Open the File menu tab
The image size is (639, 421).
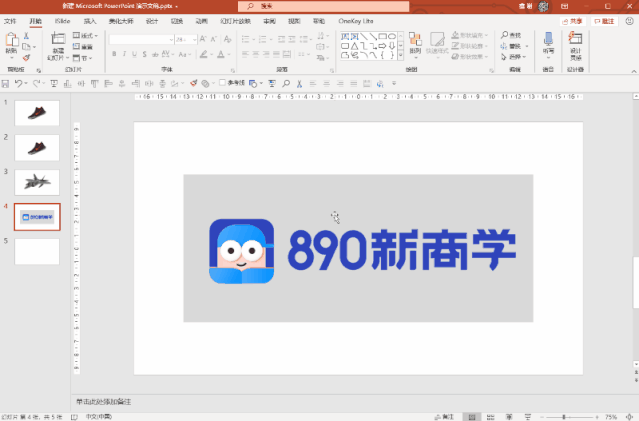coord(10,21)
